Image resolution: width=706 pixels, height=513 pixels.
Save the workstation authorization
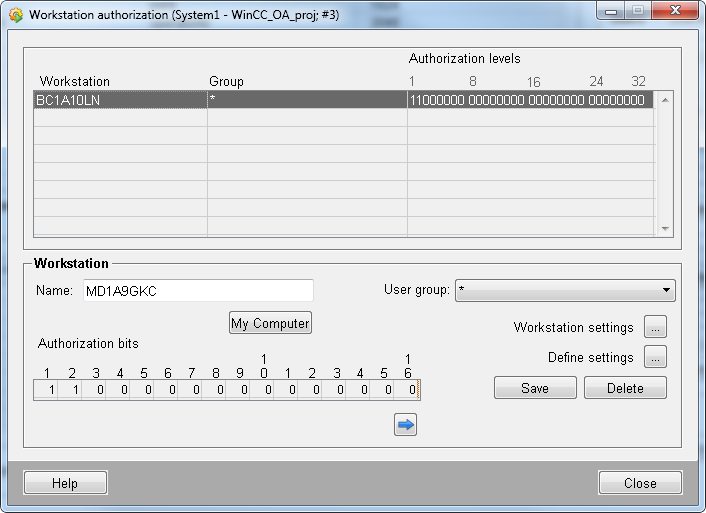pyautogui.click(x=535, y=388)
